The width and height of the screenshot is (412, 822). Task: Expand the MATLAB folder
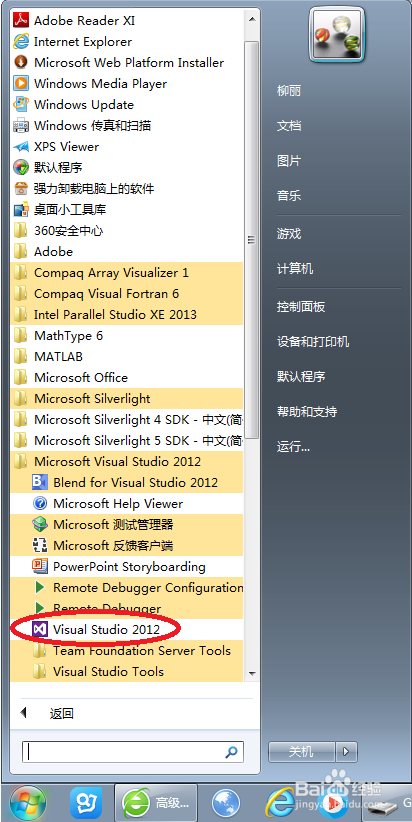click(126, 356)
